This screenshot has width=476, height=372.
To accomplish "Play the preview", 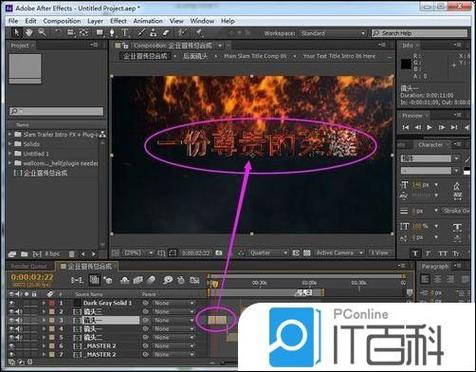I will [429, 127].
